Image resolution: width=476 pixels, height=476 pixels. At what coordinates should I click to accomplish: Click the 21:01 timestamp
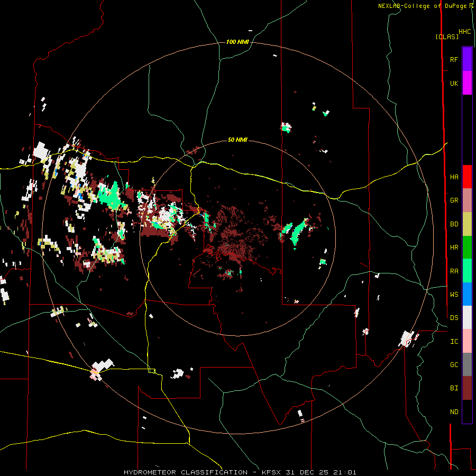coord(344,472)
